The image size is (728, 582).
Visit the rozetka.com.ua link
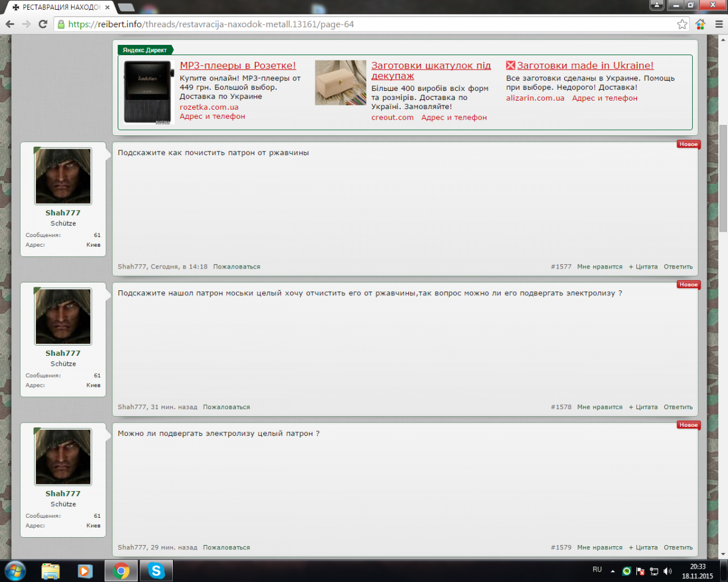(209, 107)
